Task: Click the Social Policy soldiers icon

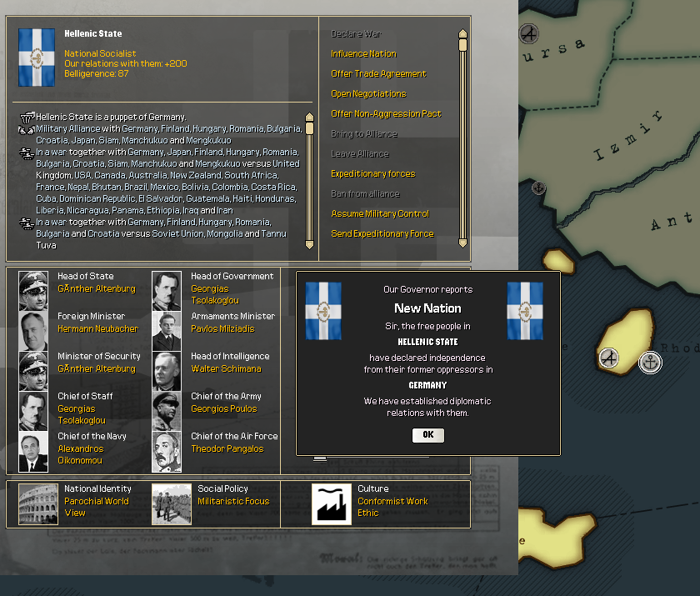Action: [x=172, y=503]
